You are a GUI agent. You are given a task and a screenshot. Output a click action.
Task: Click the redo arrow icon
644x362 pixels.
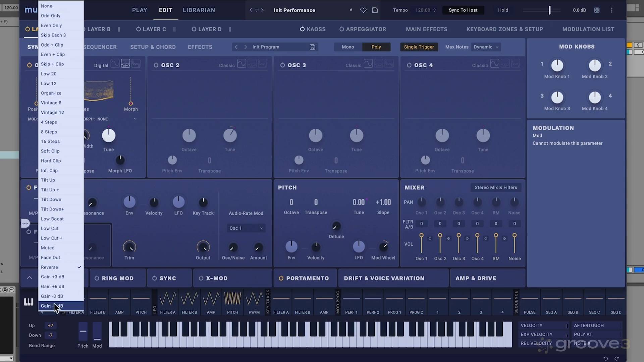pyautogui.click(x=616, y=358)
